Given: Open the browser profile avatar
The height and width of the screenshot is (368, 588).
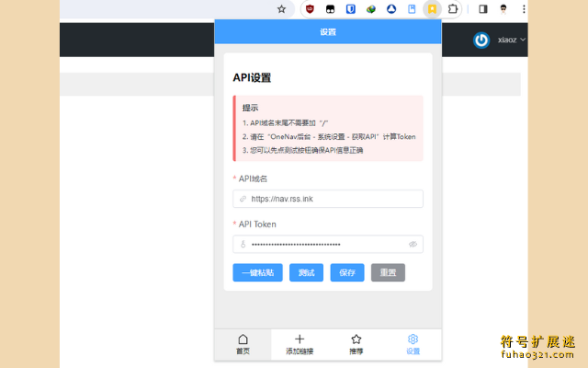Looking at the screenshot, I should (x=503, y=9).
